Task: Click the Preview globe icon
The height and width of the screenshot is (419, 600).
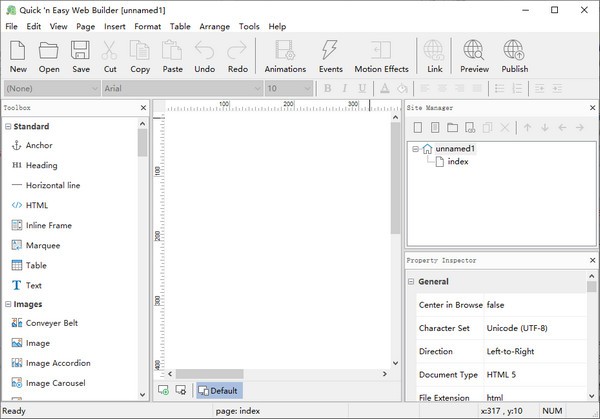Action: click(474, 55)
